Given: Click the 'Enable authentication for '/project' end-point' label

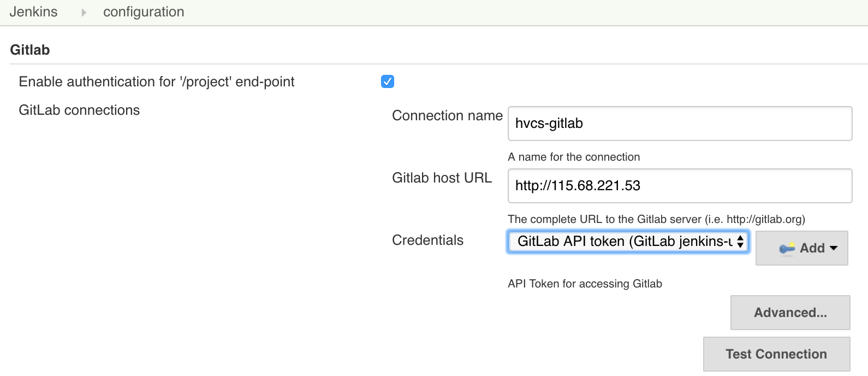Looking at the screenshot, I should point(157,81).
